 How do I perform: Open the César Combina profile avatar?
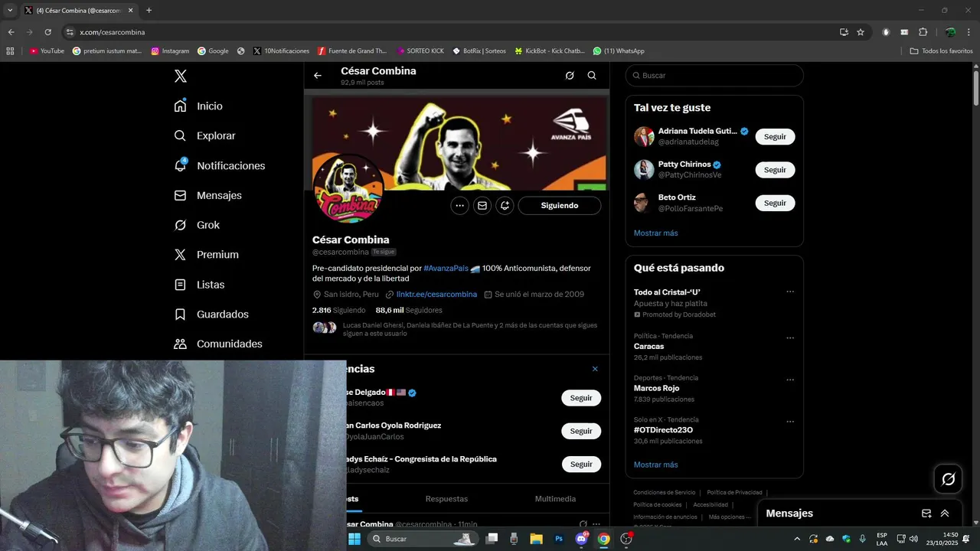(x=348, y=190)
